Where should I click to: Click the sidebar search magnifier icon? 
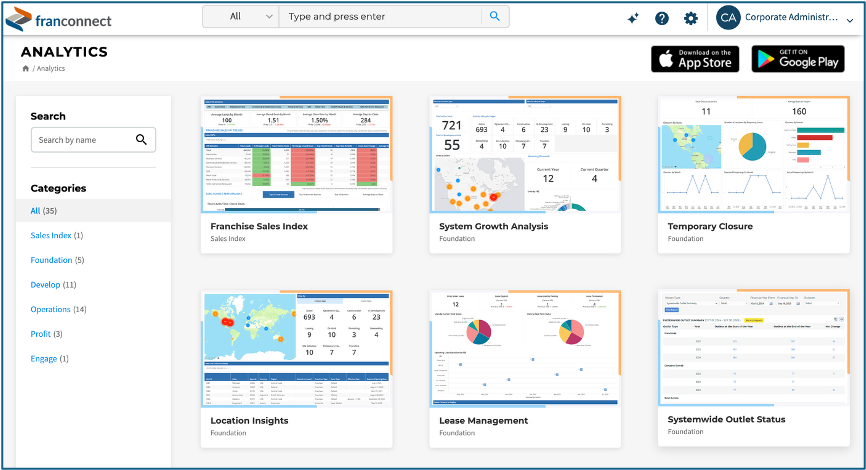pyautogui.click(x=141, y=140)
